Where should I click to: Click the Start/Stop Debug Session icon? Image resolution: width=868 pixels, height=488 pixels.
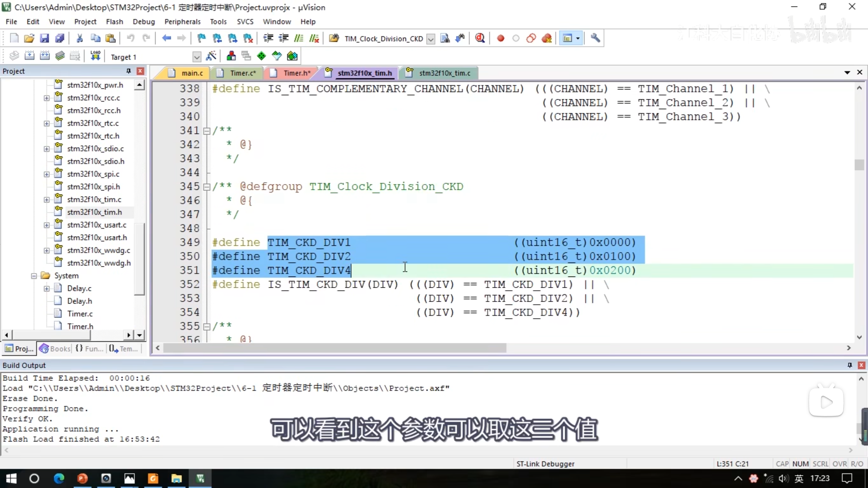pyautogui.click(x=480, y=38)
